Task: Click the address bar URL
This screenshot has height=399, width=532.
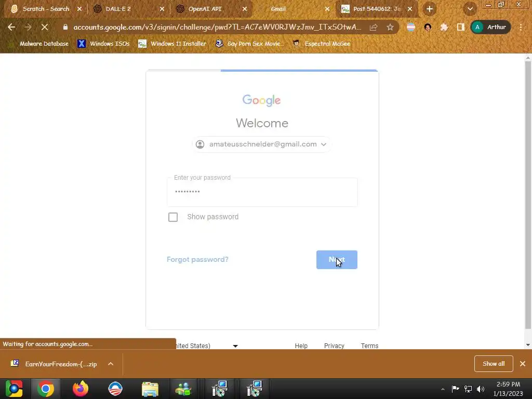Action: click(217, 27)
